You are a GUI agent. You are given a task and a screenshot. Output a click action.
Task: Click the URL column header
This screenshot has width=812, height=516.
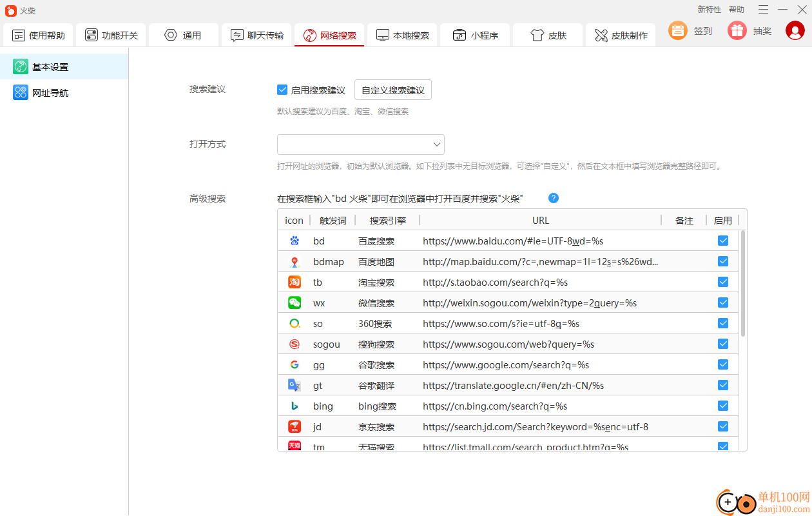(541, 221)
